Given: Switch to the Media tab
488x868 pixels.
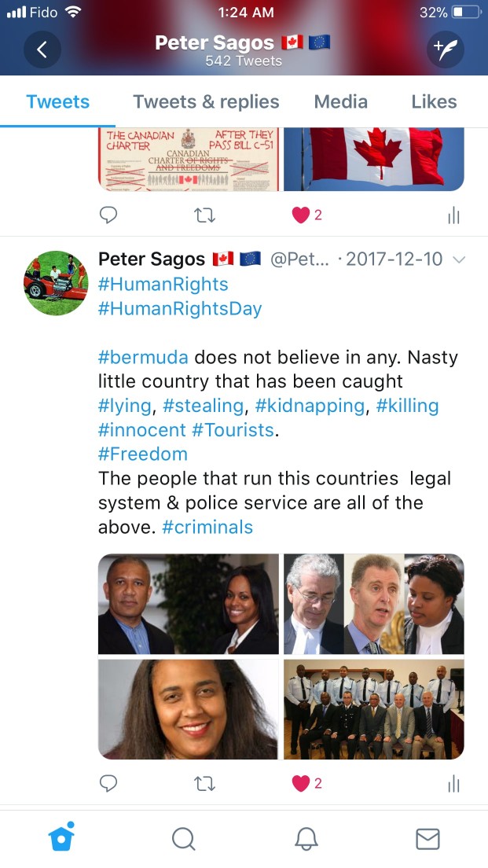Looking at the screenshot, I should [341, 102].
